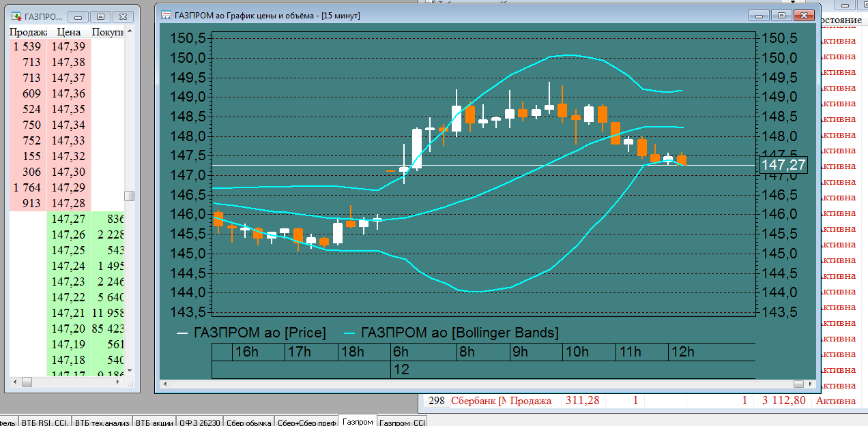Switch to the ВТБ RSI, CCI tab
Viewport: 868px width, 426px height.
(44, 422)
